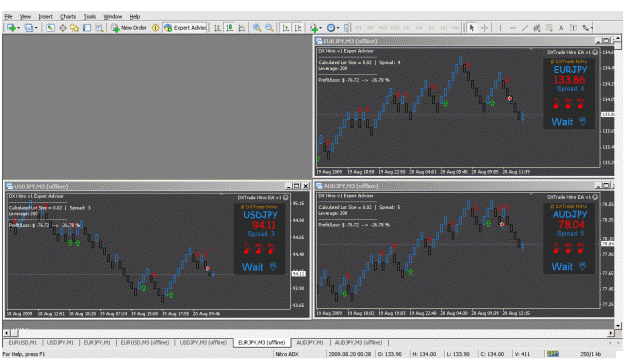625x360 pixels.
Task: Open the Navigator star-folder icon
Action: pos(75,28)
